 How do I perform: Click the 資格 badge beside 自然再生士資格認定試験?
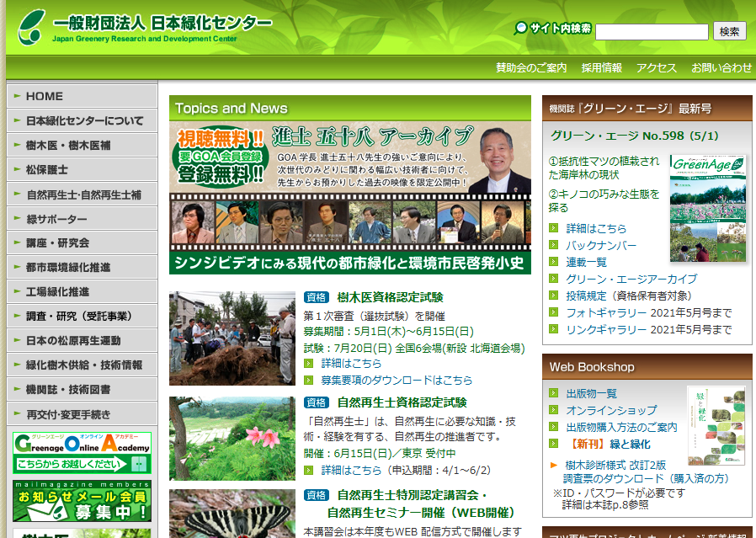317,402
